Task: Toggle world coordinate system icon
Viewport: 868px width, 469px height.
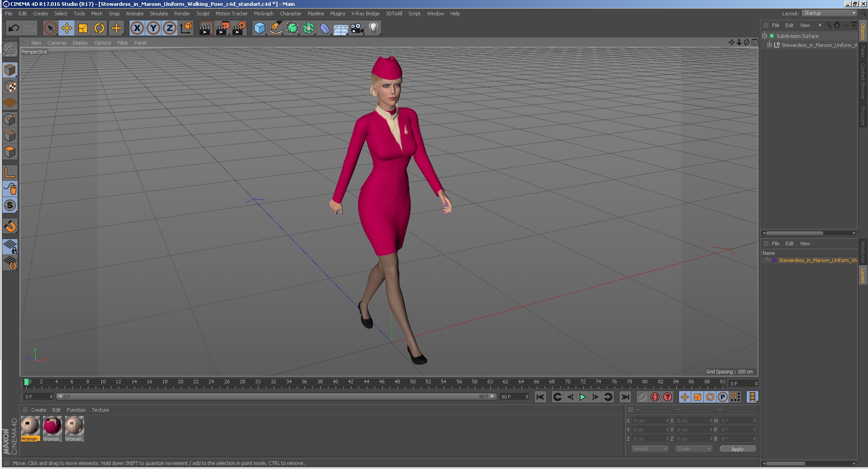Action: (186, 28)
